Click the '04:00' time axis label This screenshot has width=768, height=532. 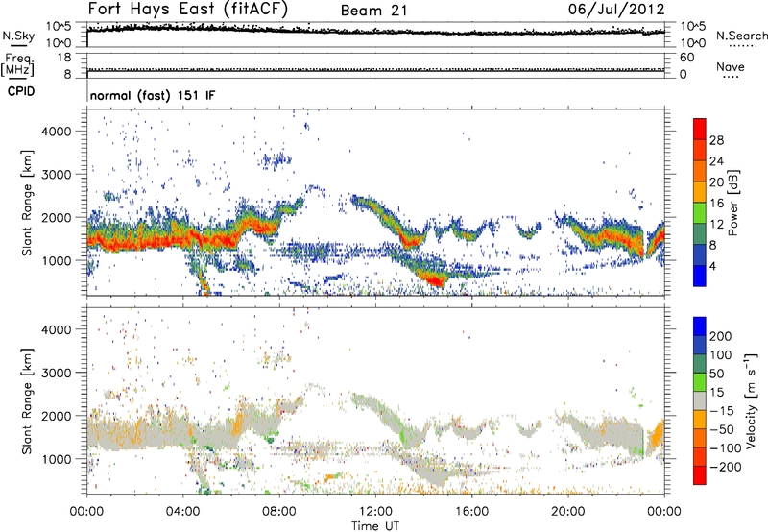[x=183, y=512]
